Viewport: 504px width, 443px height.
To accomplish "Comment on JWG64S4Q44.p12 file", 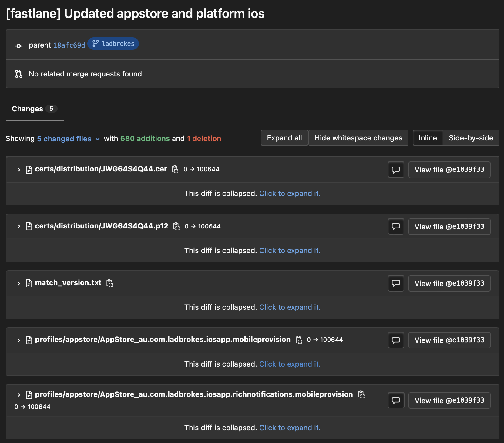I will (396, 227).
